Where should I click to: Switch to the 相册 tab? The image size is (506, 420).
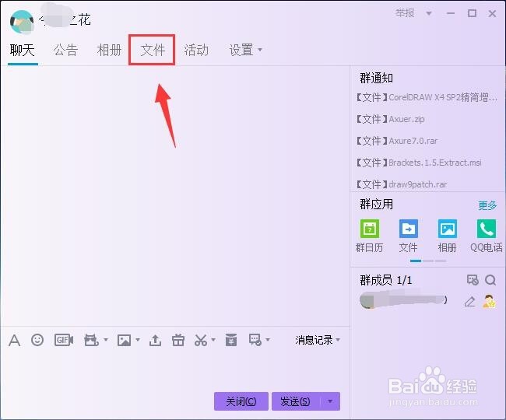[110, 50]
